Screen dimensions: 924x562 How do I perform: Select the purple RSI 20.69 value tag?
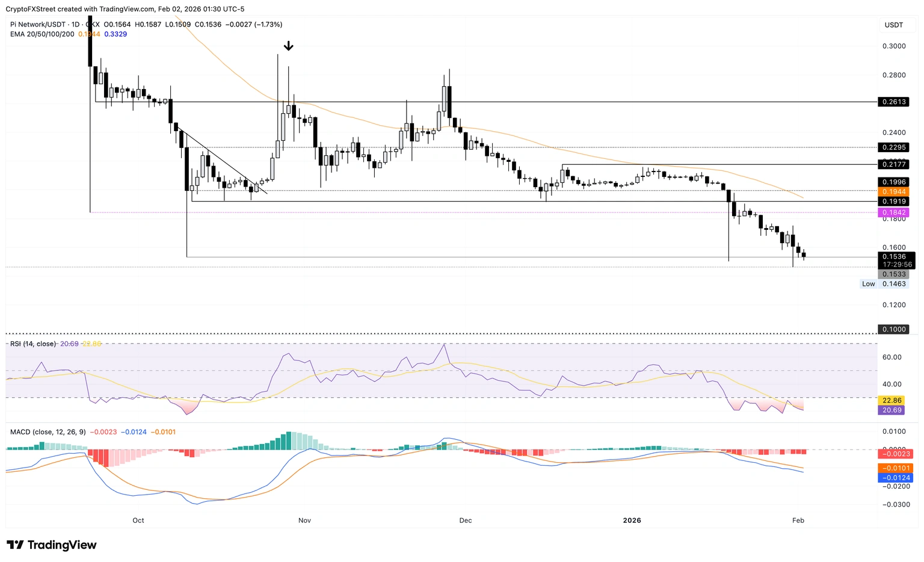click(892, 410)
